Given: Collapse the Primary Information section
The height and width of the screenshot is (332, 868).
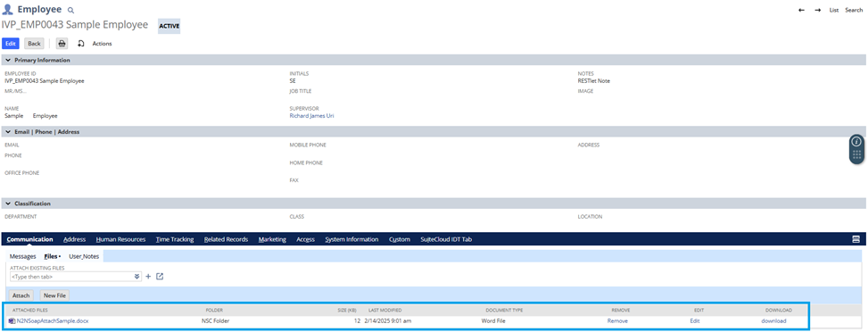Looking at the screenshot, I should tap(8, 60).
